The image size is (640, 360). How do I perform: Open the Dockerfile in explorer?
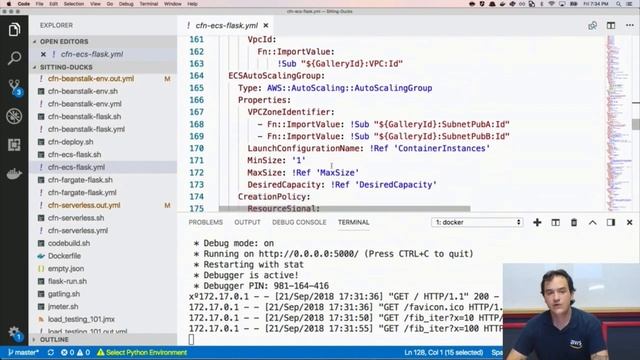64,256
